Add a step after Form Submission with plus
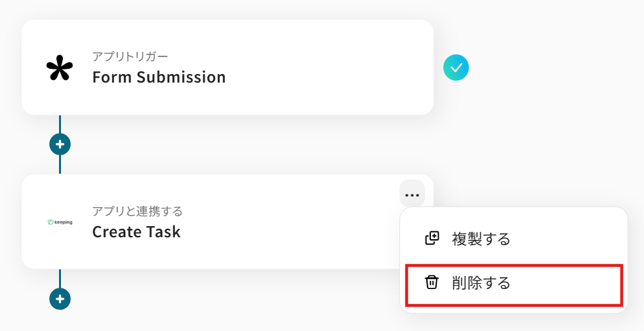The image size is (644, 331). click(60, 144)
